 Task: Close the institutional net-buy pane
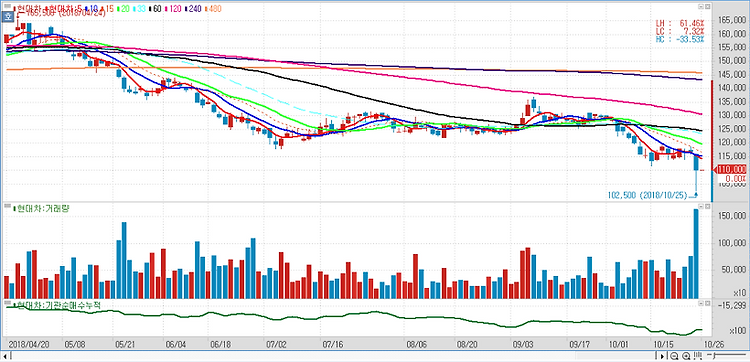[x=707, y=304]
